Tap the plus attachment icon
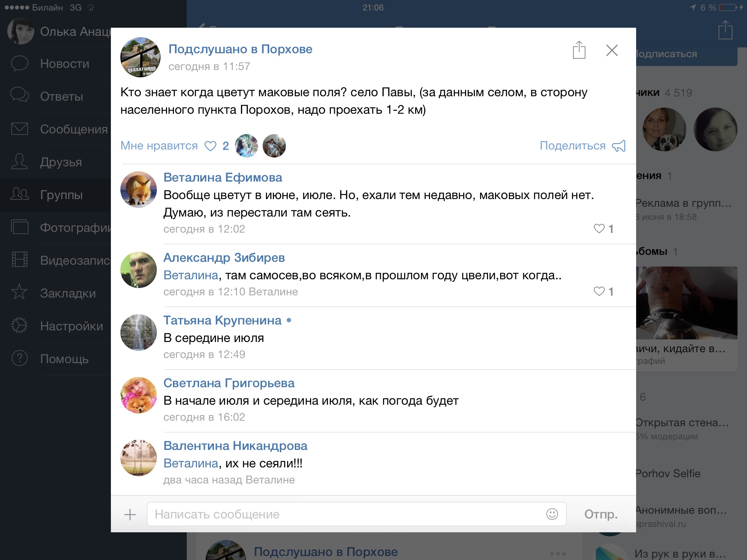The image size is (747, 560). point(130,514)
